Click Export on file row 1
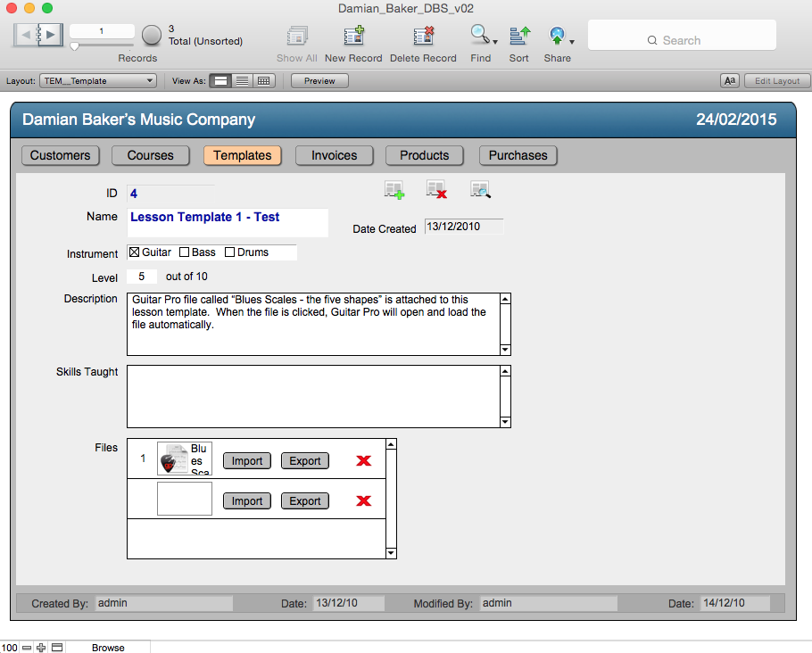This screenshot has width=812, height=653. [x=305, y=461]
